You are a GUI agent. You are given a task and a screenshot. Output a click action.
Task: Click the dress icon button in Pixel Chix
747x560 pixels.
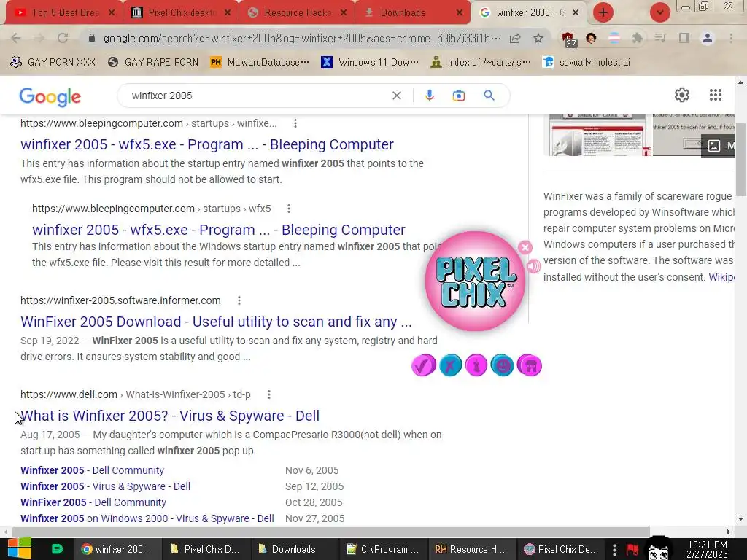coord(476,365)
